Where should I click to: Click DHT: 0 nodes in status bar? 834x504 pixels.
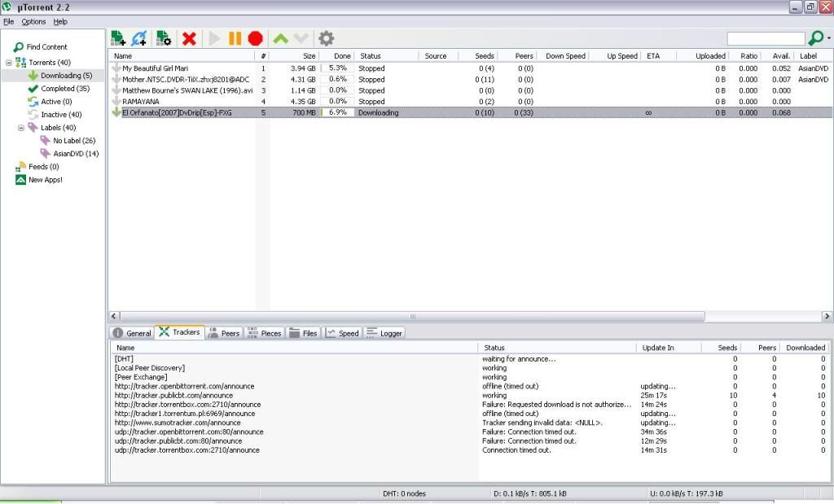tap(404, 494)
